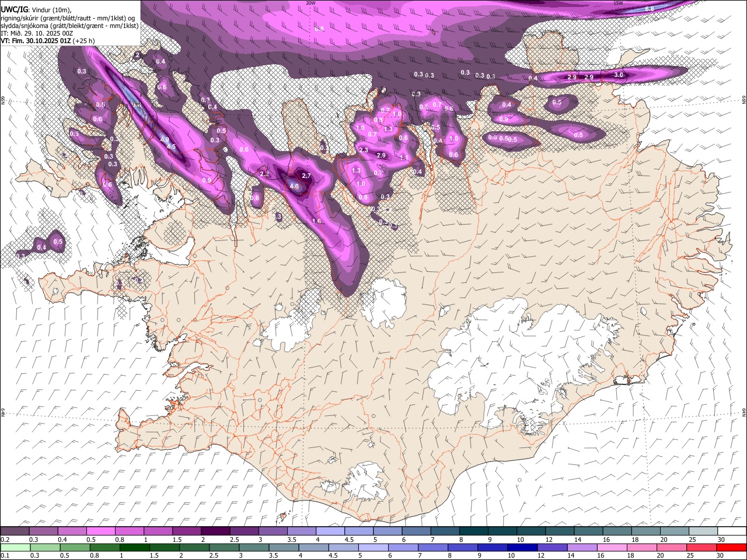
Task: Click the pale gray 25–30 swatch in purple legend row
Action: pyautogui.click(x=703, y=531)
